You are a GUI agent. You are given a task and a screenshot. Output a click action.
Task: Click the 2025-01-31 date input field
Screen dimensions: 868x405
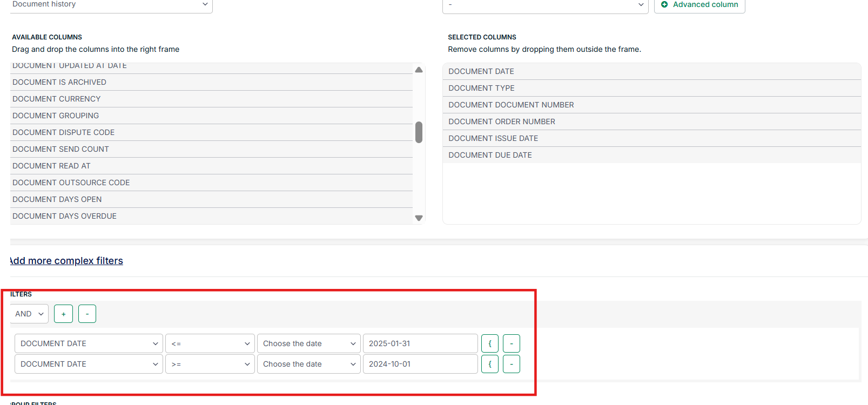[420, 343]
